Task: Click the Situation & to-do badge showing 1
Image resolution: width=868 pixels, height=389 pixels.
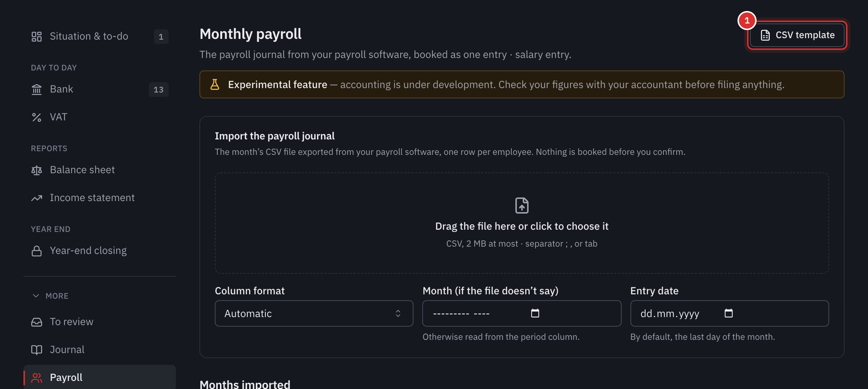Action: point(161,37)
